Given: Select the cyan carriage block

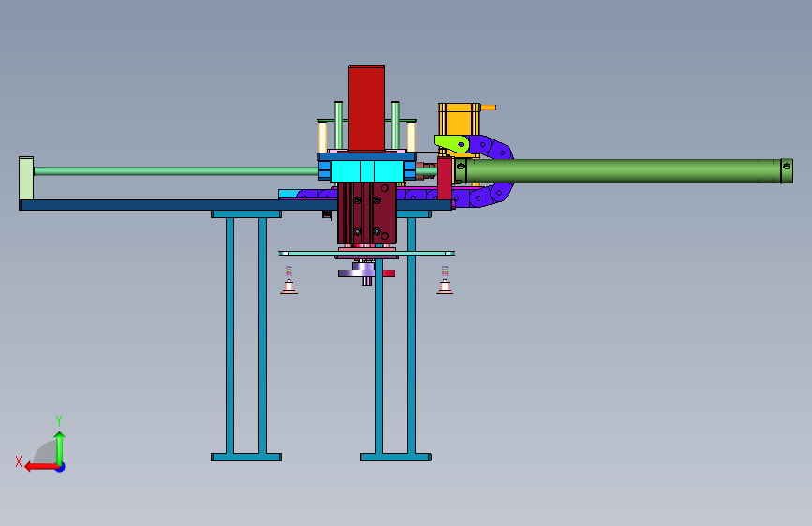Looking at the screenshot, I should (x=366, y=171).
